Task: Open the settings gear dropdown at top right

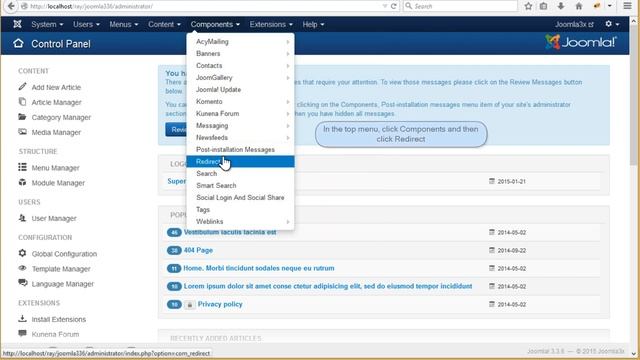Action: (612, 24)
